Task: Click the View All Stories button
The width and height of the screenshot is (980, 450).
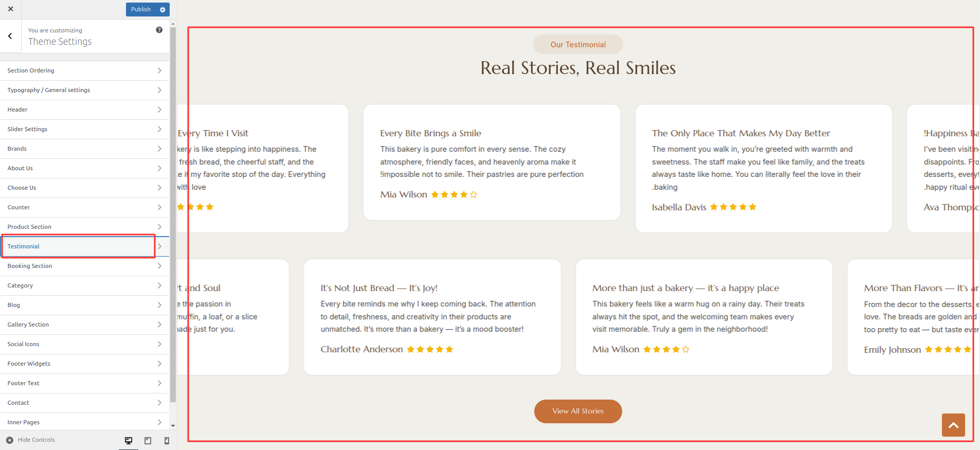Action: pos(577,411)
